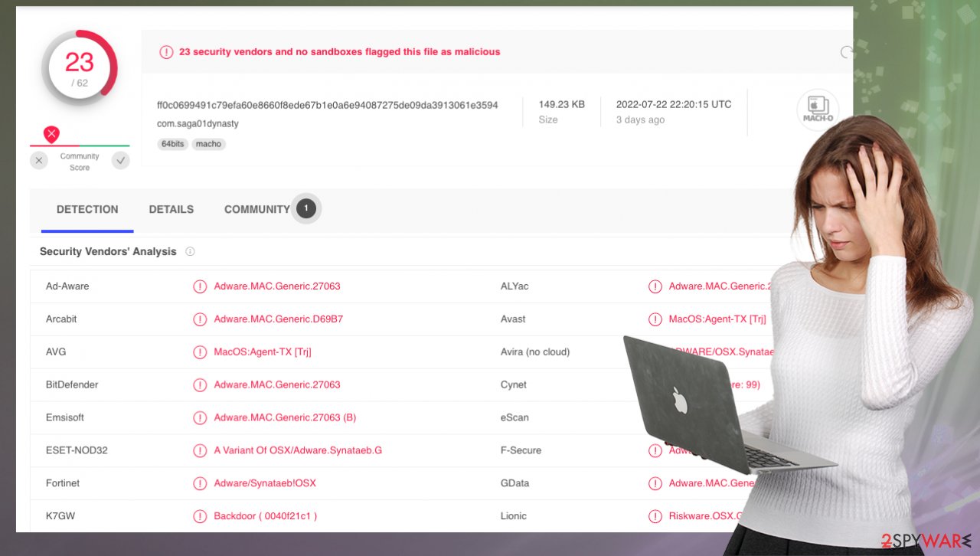The height and width of the screenshot is (556, 980).
Task: Click the Arcabit vendor name
Action: (61, 319)
